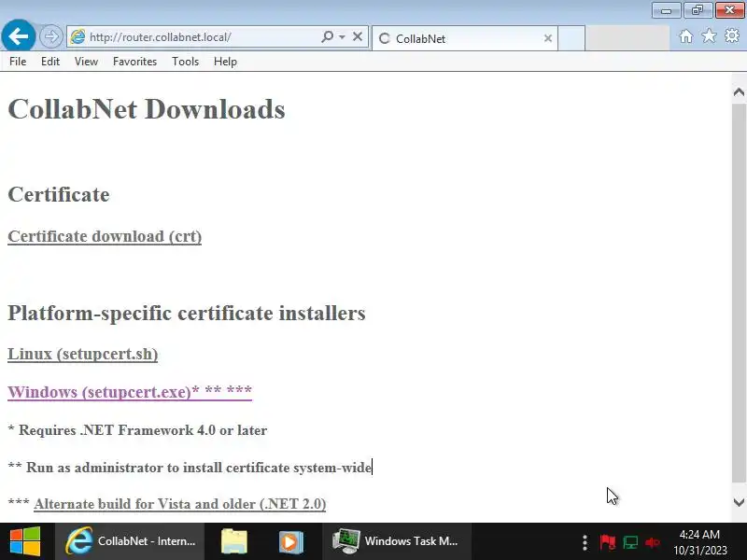Click the muted volume speaker tray icon
Image resolution: width=747 pixels, height=560 pixels.
pyautogui.click(x=652, y=542)
